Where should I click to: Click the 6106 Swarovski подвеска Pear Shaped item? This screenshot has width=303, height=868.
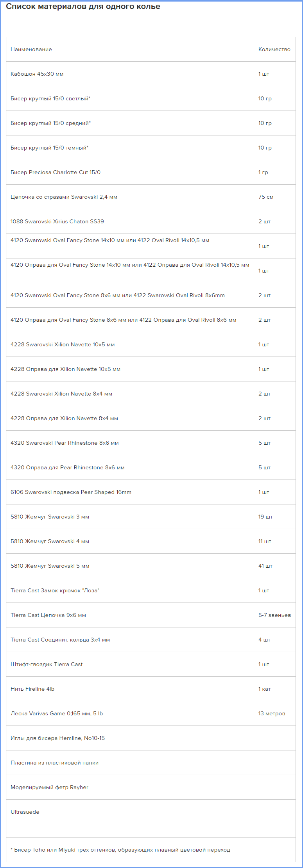pyautogui.click(x=71, y=492)
